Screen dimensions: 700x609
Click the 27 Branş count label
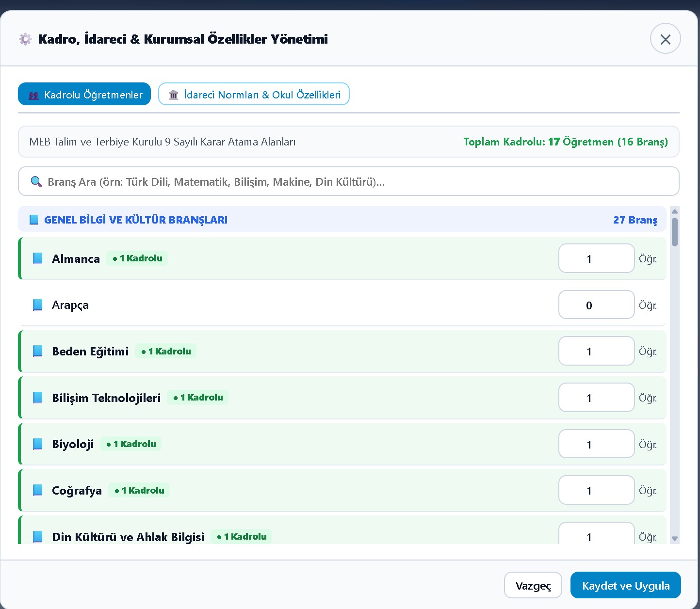pos(635,220)
